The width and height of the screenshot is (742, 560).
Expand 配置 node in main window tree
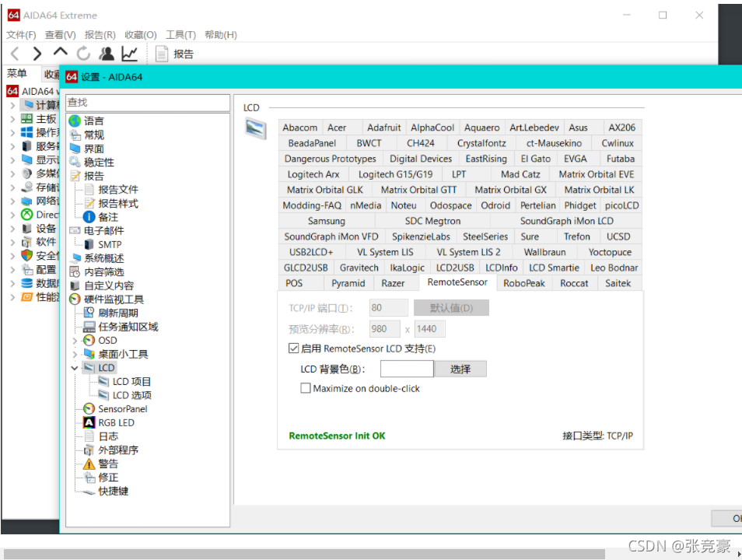(x=12, y=270)
